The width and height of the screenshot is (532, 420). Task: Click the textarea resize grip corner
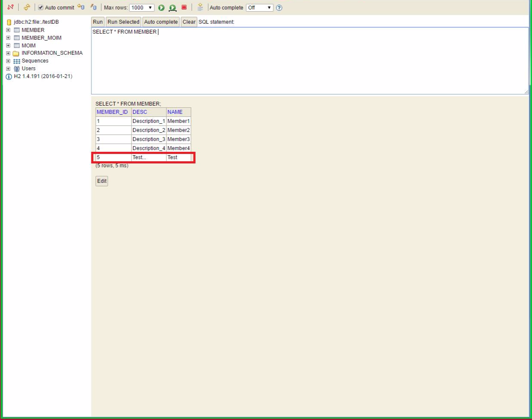526,92
